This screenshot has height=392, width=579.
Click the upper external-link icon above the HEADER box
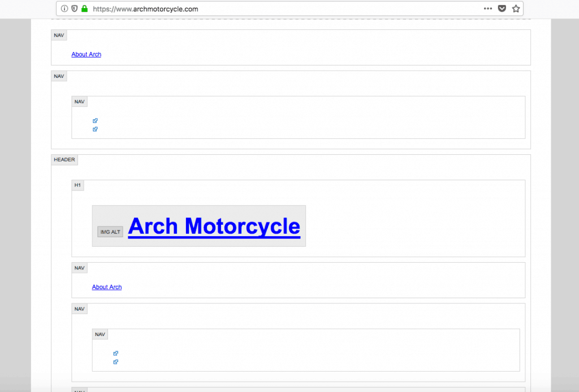point(95,120)
